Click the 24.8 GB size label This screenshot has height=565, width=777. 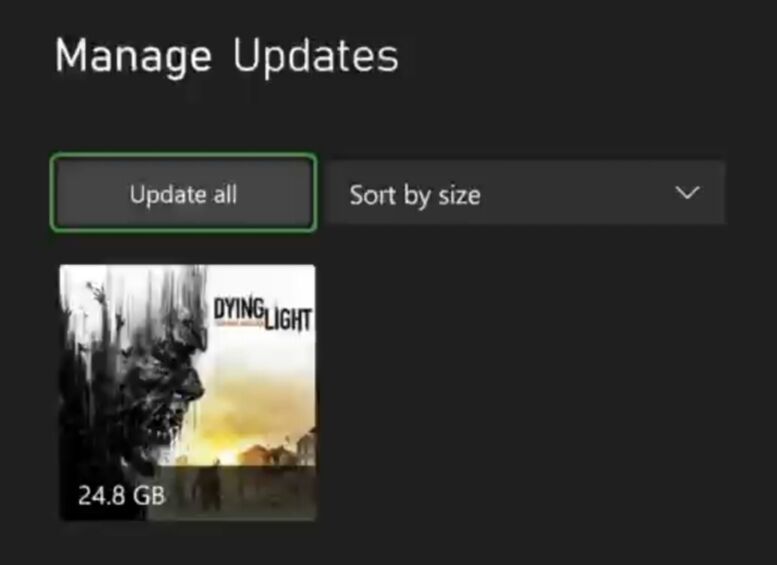pyautogui.click(x=121, y=495)
